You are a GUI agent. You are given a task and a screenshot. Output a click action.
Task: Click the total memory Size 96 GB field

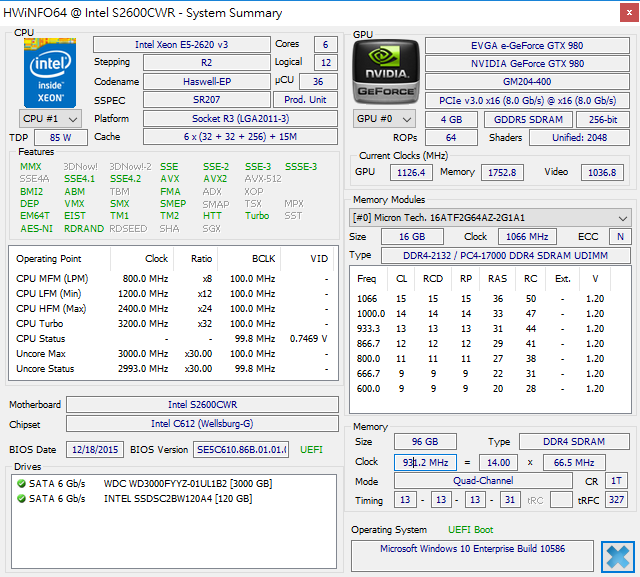425,442
